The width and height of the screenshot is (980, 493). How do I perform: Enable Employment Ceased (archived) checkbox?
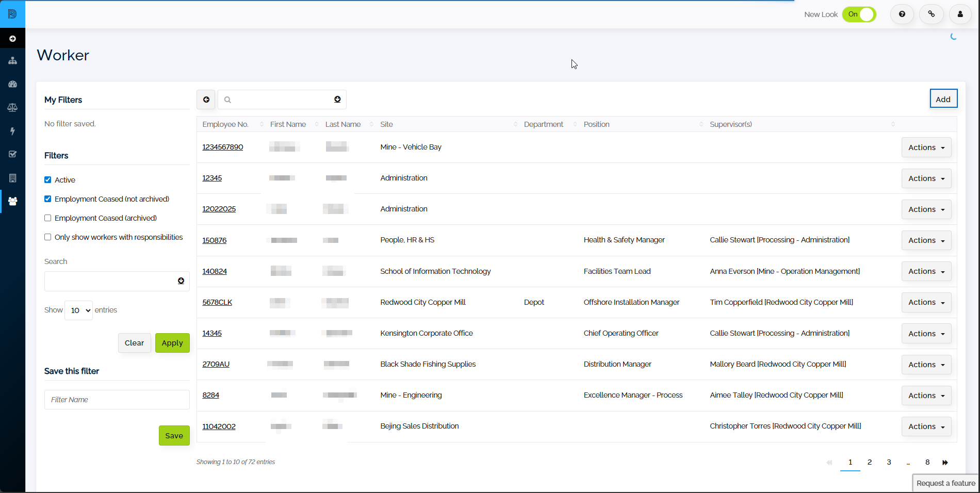pos(48,218)
